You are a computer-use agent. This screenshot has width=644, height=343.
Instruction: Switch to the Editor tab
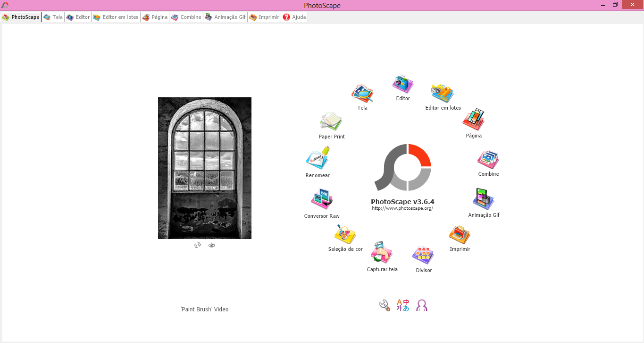pyautogui.click(x=78, y=17)
